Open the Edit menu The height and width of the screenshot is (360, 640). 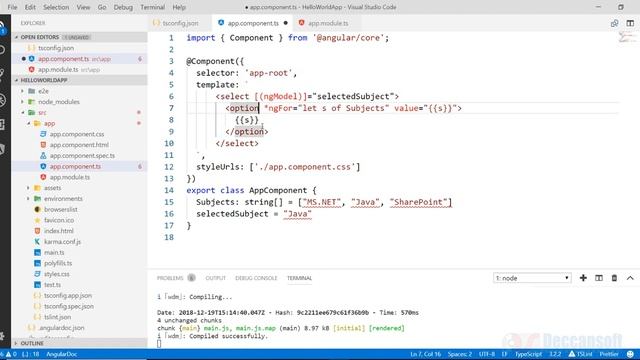(x=30, y=7)
